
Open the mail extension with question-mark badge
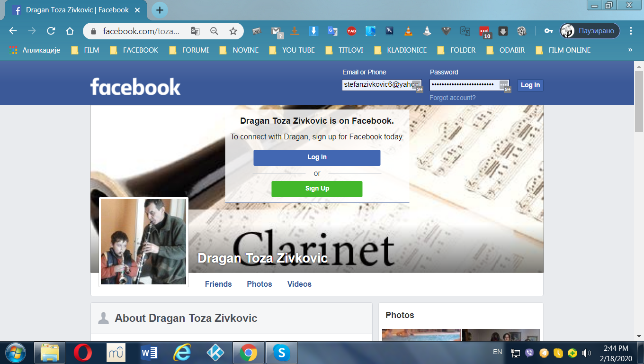277,32
